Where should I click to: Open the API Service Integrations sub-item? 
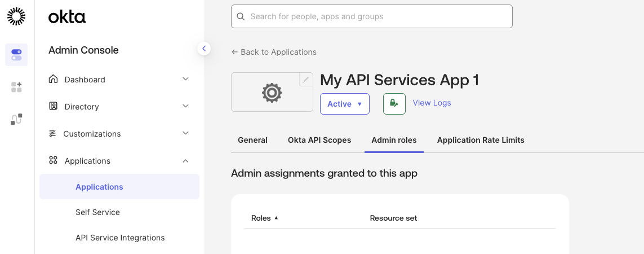coord(120,238)
